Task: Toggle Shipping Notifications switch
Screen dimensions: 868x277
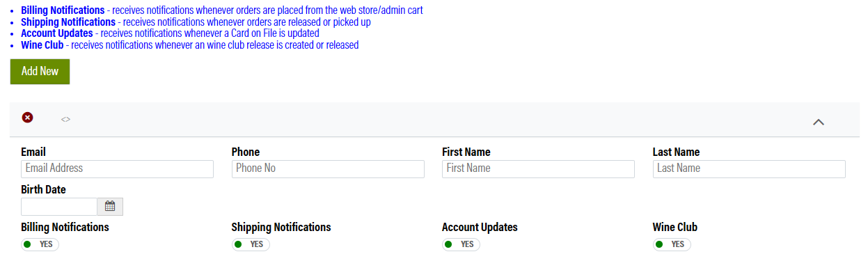Action: (x=251, y=244)
